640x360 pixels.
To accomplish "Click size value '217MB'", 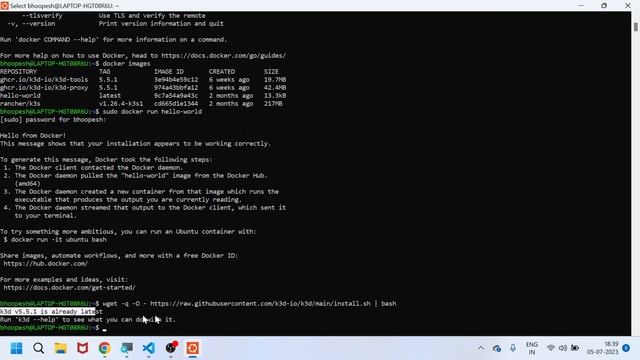I will click(273, 104).
